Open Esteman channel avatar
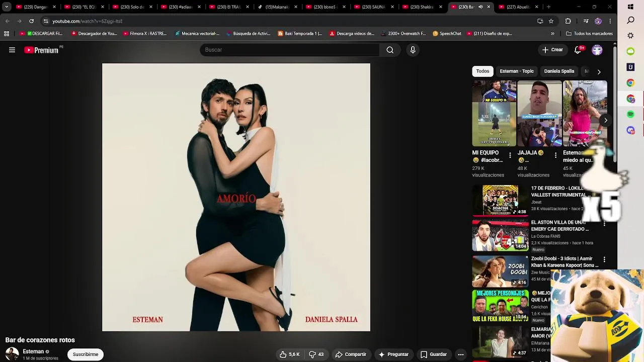The width and height of the screenshot is (644, 362). pos(12,354)
